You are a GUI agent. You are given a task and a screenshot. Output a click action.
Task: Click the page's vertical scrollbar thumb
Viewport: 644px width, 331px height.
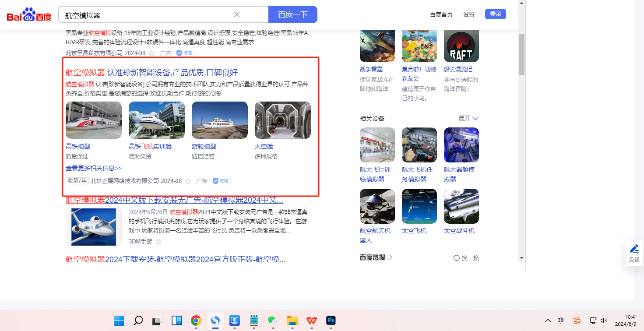coord(521,54)
